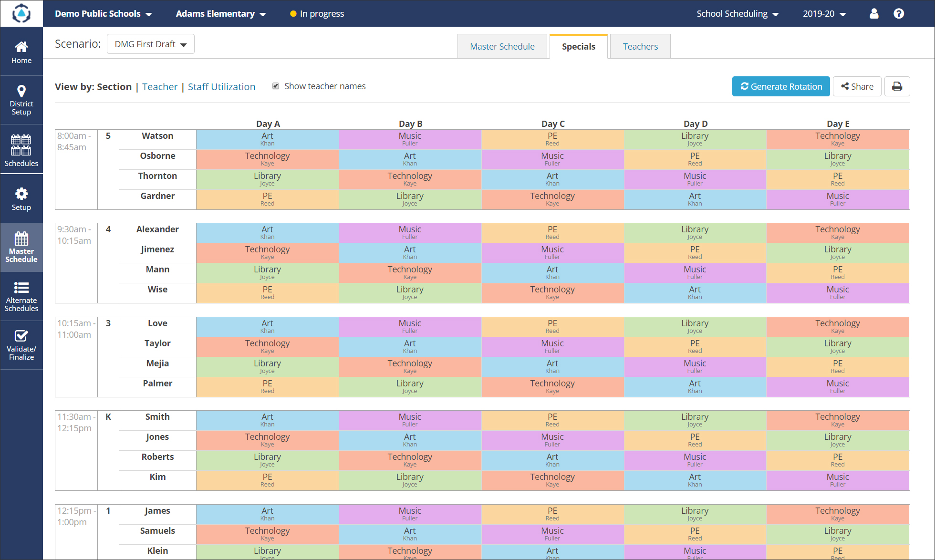Click the Generate Rotation button
Screen dimensions: 935x560
(781, 86)
